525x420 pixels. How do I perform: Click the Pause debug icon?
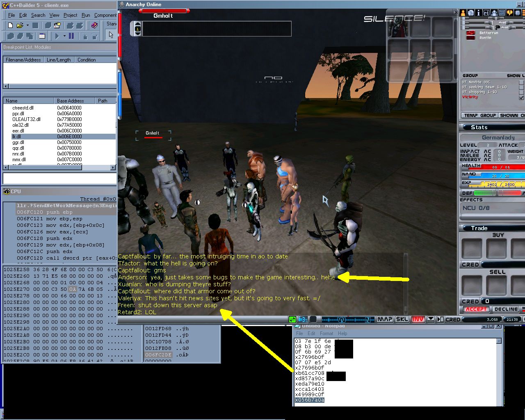tap(71, 36)
